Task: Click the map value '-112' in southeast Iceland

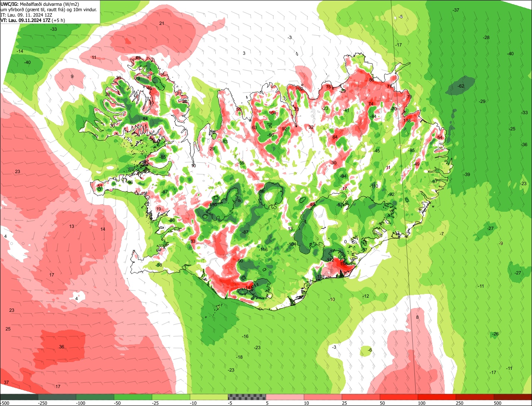Action: tap(330, 260)
